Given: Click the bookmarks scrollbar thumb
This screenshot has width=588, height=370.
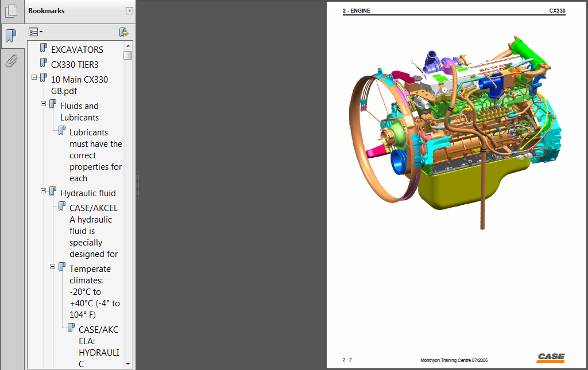Looking at the screenshot, I should point(128,55).
